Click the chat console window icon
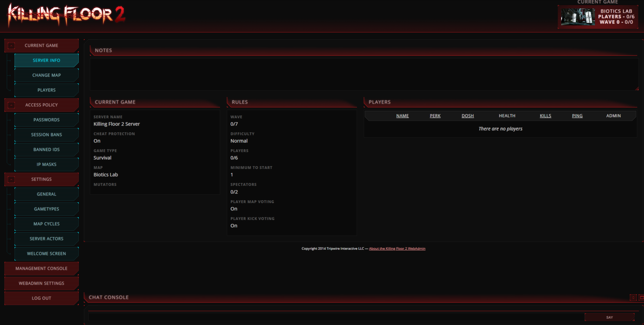 coord(641,297)
